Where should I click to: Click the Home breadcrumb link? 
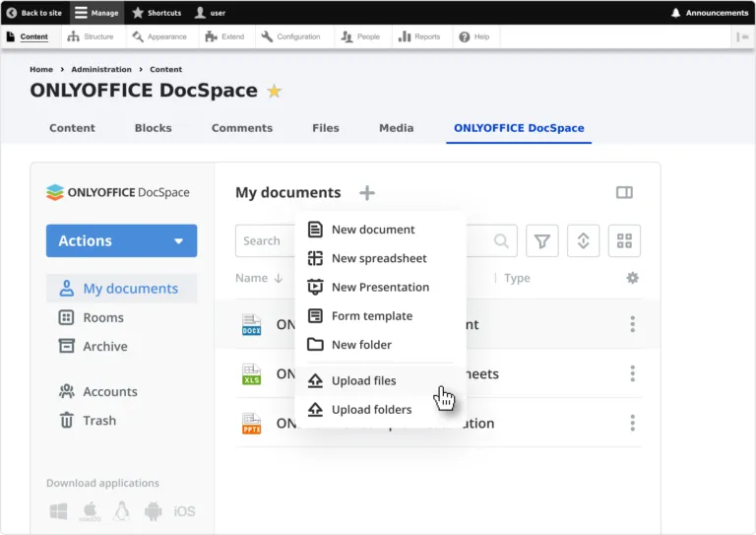(41, 70)
